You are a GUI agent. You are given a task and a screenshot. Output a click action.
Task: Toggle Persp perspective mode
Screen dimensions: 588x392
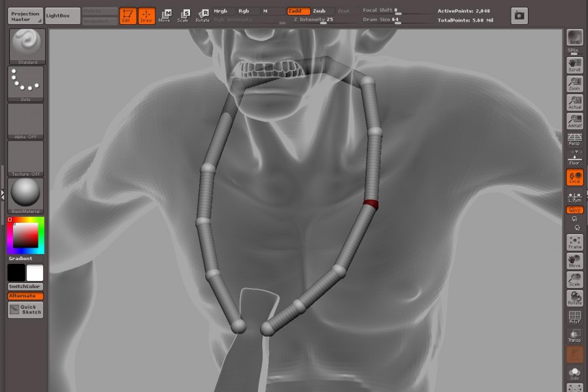tap(574, 139)
